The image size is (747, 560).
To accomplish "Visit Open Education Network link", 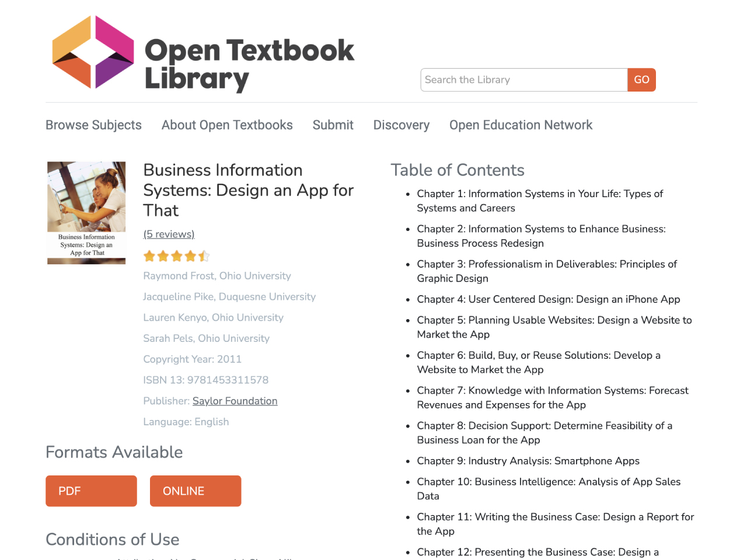I will (521, 125).
